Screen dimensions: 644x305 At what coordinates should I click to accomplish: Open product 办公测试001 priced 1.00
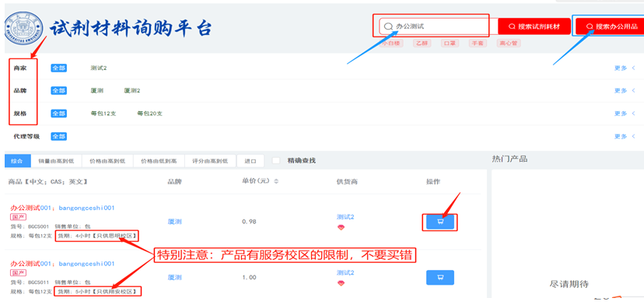pyautogui.click(x=62, y=264)
